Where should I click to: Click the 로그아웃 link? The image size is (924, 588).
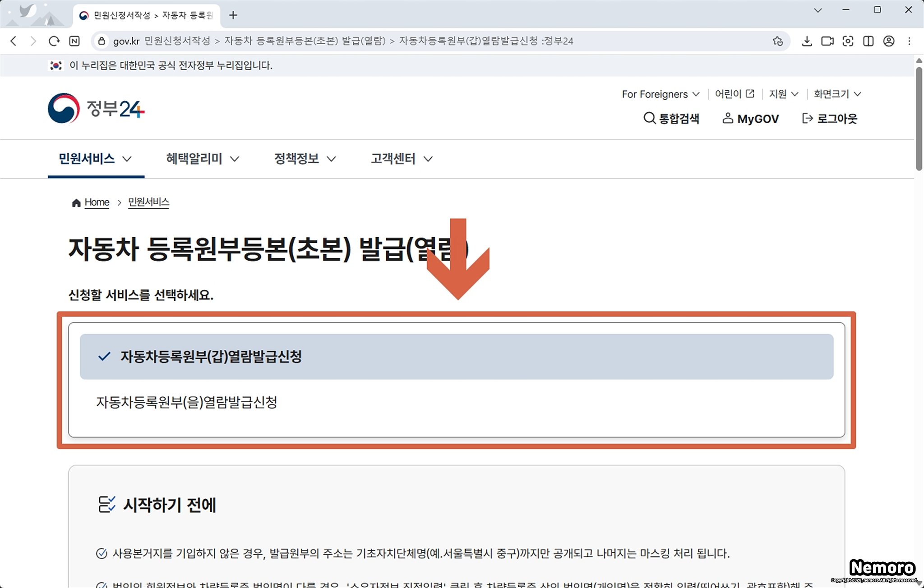pyautogui.click(x=829, y=119)
